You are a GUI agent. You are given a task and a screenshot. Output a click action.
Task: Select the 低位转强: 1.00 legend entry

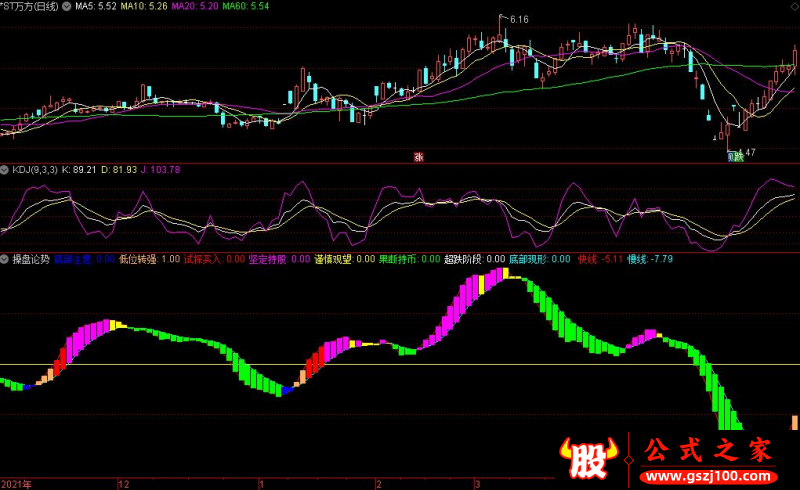click(x=149, y=259)
